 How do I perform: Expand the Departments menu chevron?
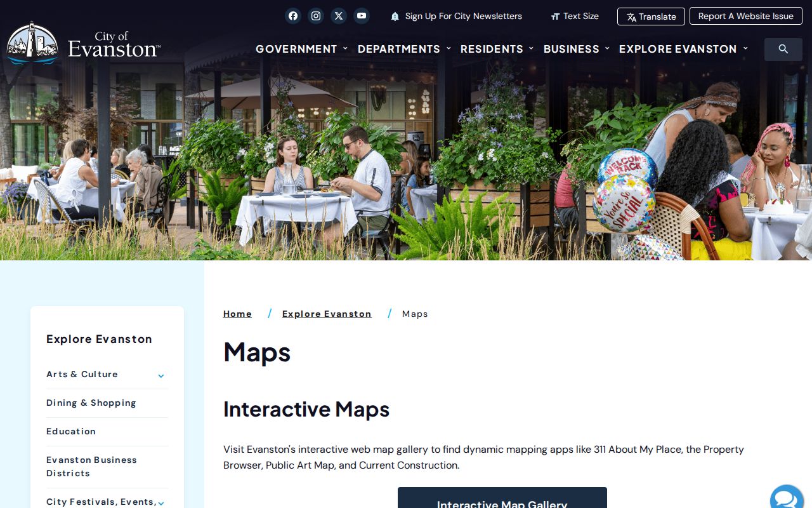click(x=449, y=49)
